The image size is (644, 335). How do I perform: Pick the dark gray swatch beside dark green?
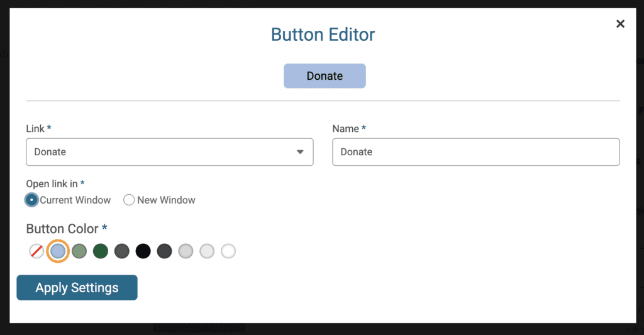tap(122, 251)
